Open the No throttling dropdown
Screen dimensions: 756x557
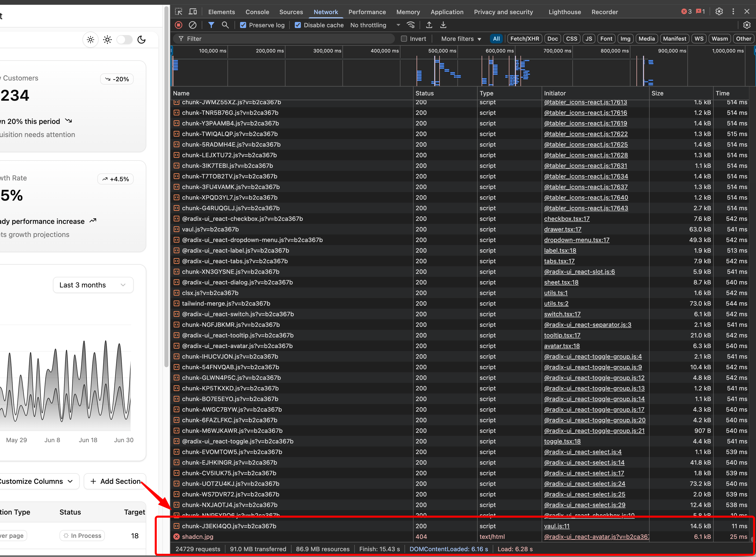coord(375,25)
